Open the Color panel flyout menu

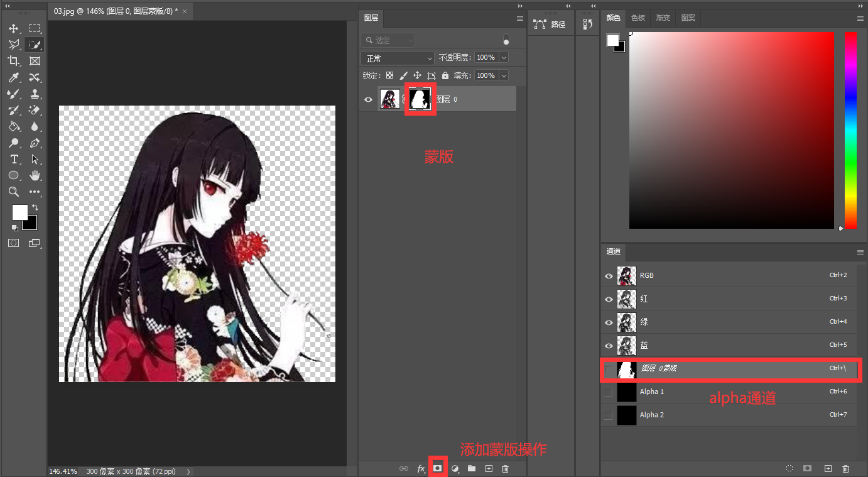[860, 18]
